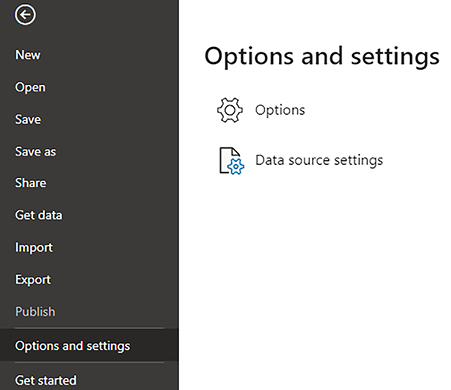Select New in the File menu
451x390 pixels.
(28, 55)
